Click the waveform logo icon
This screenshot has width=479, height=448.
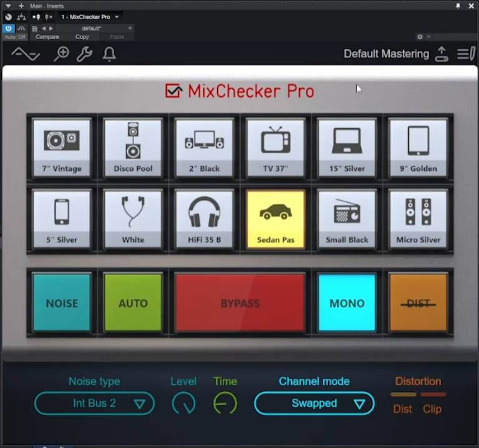tap(26, 54)
